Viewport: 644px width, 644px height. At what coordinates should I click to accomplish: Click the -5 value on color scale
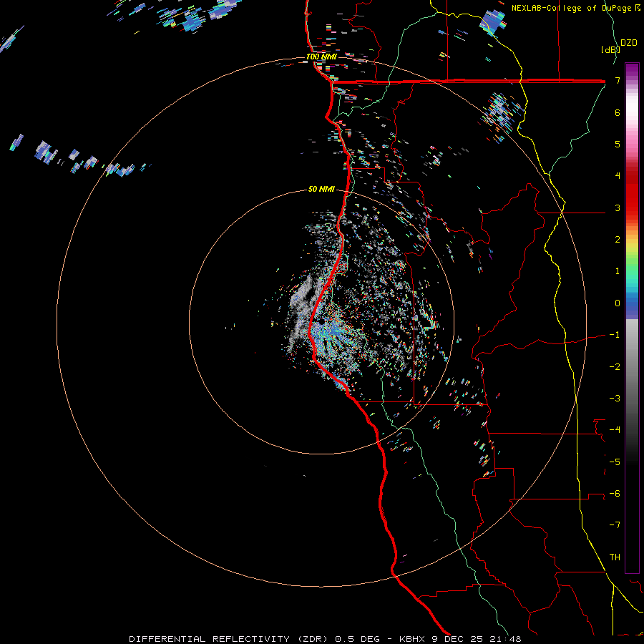click(615, 462)
